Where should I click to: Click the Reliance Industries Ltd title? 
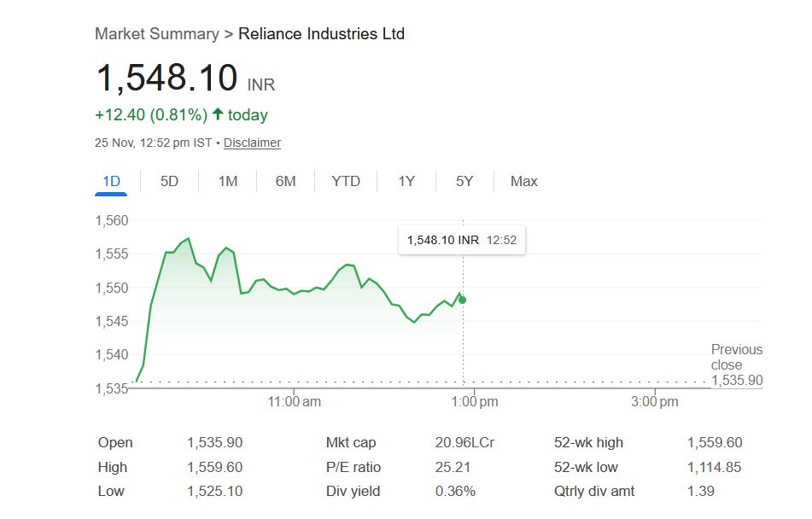[321, 34]
